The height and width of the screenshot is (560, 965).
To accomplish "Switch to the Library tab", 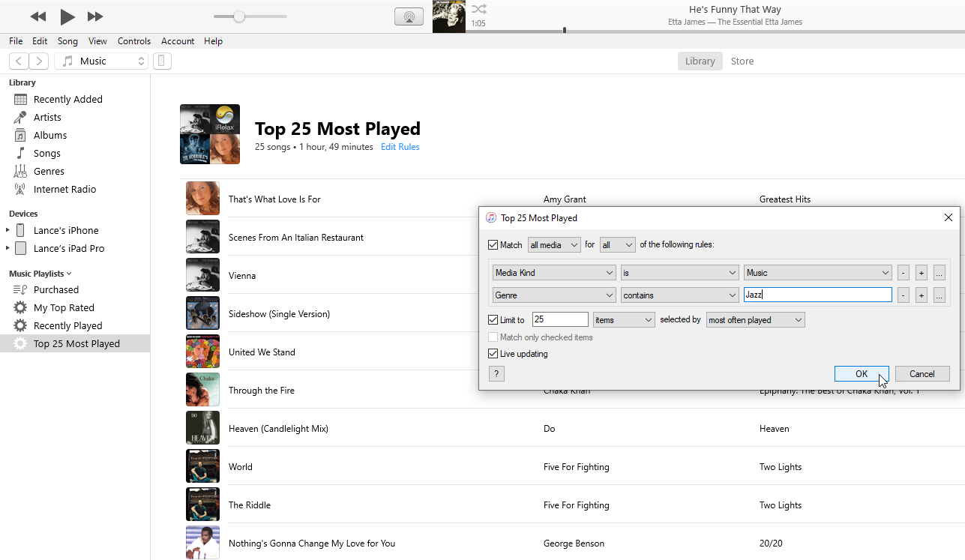I will point(700,61).
